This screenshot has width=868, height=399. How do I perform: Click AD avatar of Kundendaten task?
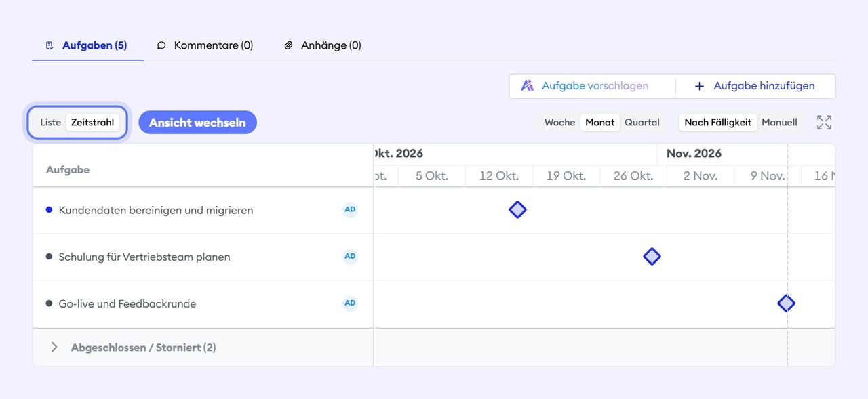click(x=350, y=209)
